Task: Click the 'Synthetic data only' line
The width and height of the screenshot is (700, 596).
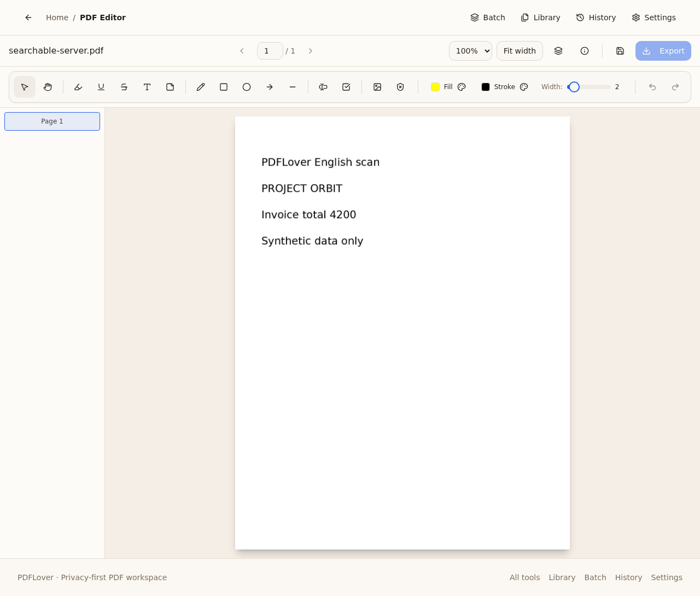Action: coord(312,241)
